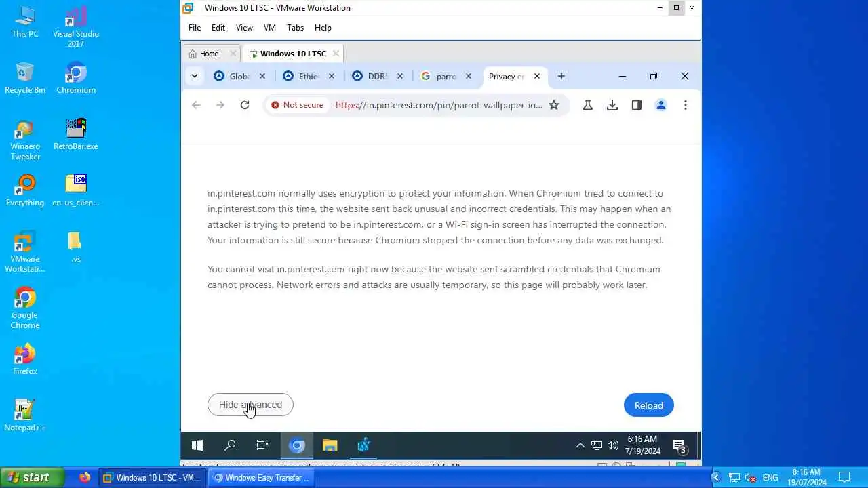Screen dimensions: 868x488
Task: Expand host system tray chevron
Action: [x=715, y=477]
